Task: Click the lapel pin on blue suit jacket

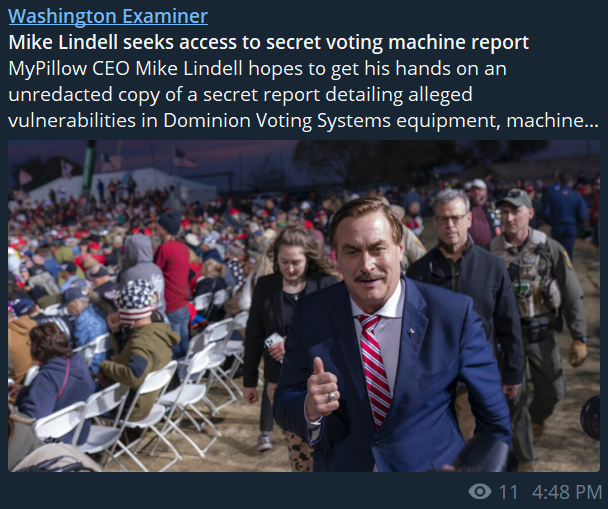Action: (x=411, y=332)
